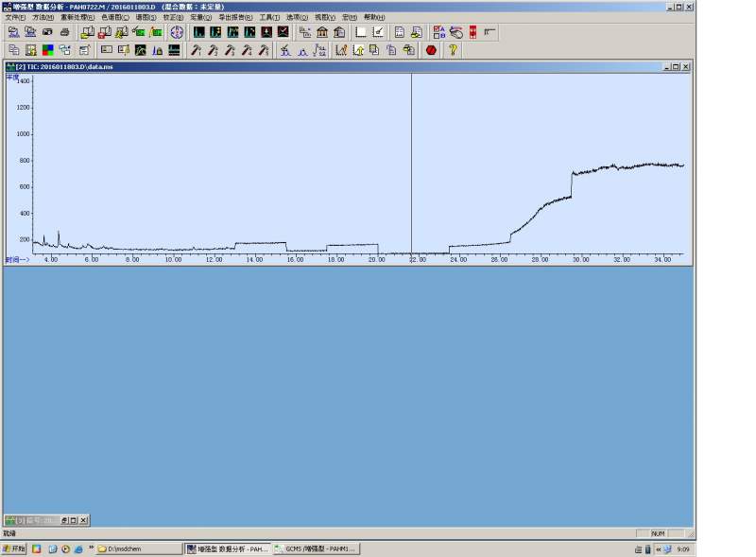
Task: Open the 开始 Start button
Action: (14, 548)
